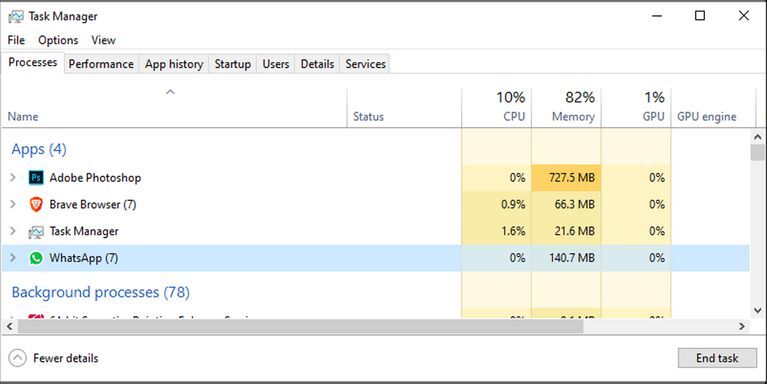767x384 pixels.
Task: Minimize the Task Manager window
Action: (656, 16)
